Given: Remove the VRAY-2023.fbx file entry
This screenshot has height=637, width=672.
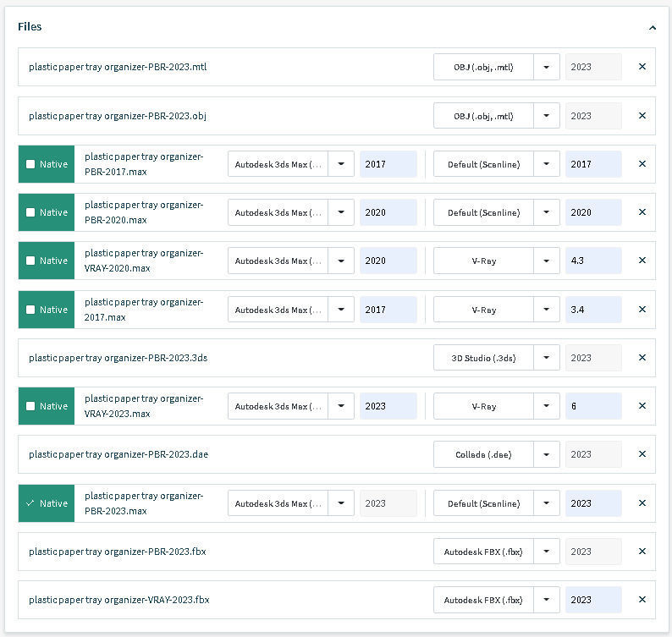Looking at the screenshot, I should click(x=642, y=600).
